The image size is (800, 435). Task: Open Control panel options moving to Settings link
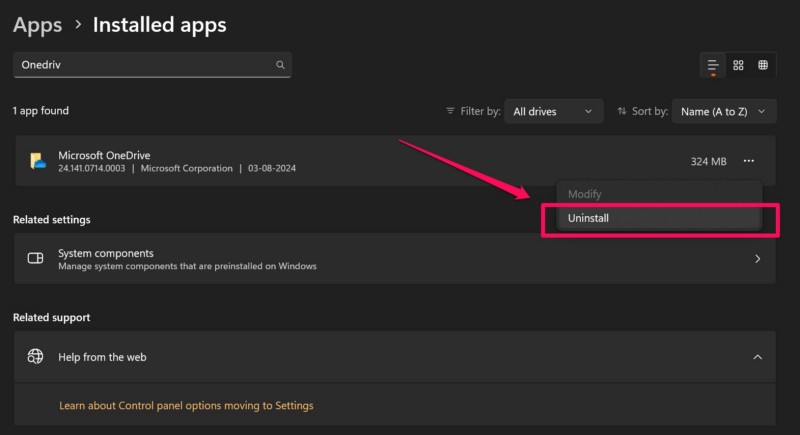tap(186, 406)
